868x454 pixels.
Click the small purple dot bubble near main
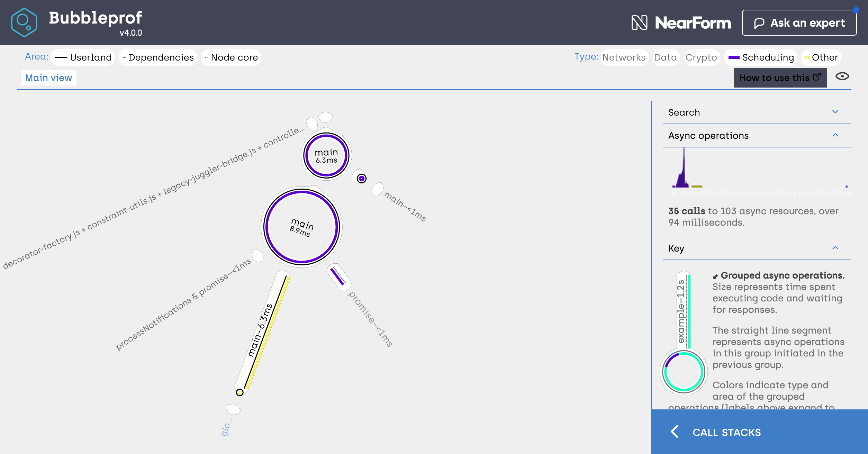[x=361, y=179]
